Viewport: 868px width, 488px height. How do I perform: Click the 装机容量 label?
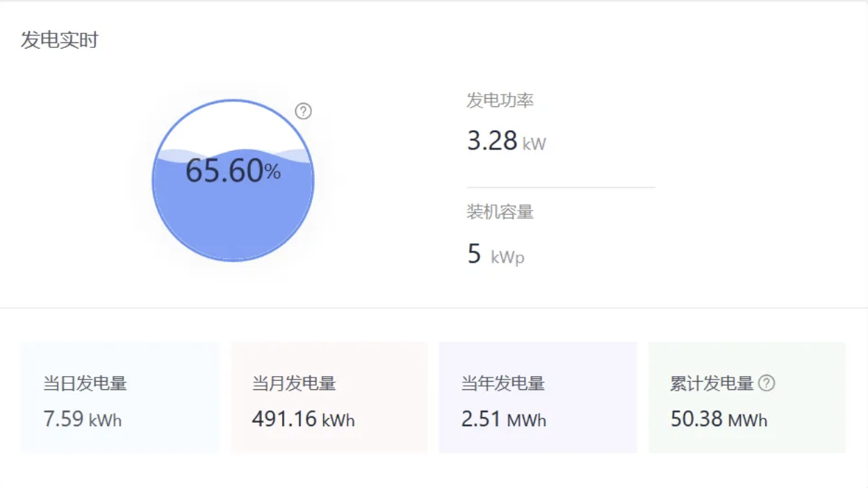[500, 212]
